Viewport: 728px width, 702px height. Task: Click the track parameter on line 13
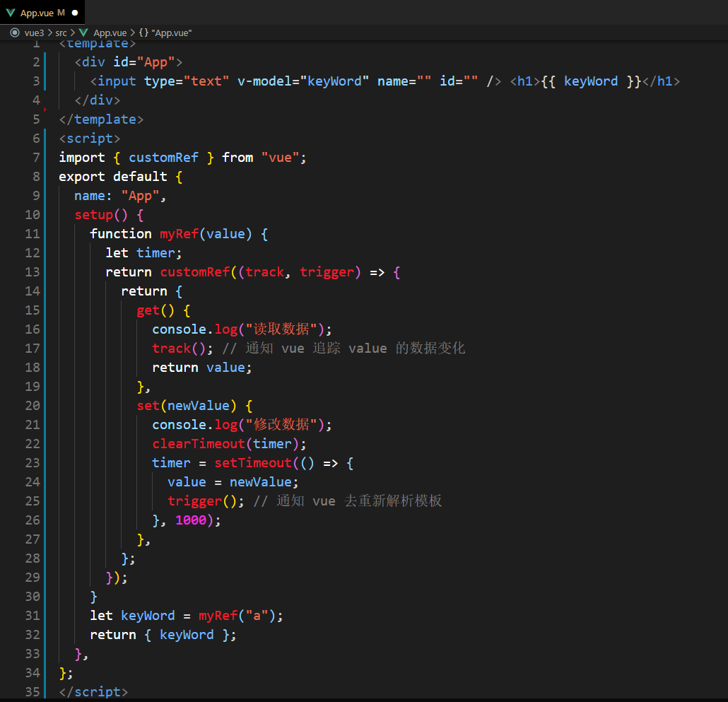click(264, 272)
